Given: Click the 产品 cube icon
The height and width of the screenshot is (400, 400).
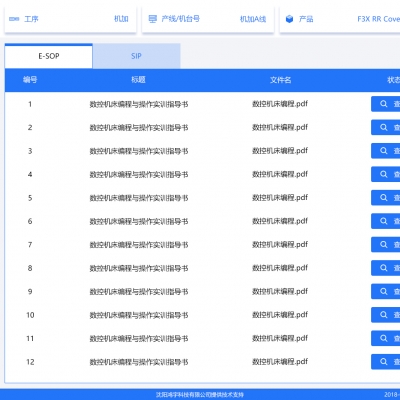Looking at the screenshot, I should [289, 19].
